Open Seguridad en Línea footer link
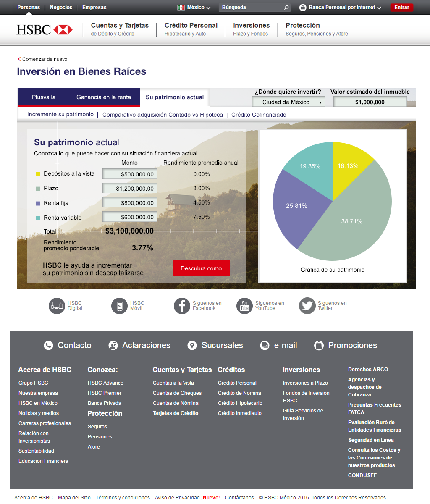Image resolution: width=430 pixels, height=504 pixels. coord(371,440)
